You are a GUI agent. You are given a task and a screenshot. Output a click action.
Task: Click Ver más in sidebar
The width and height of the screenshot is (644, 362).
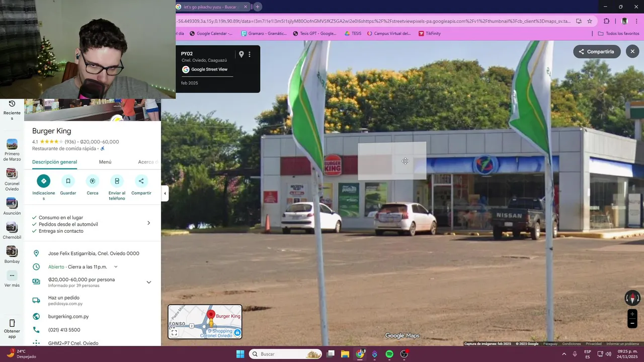tap(12, 279)
